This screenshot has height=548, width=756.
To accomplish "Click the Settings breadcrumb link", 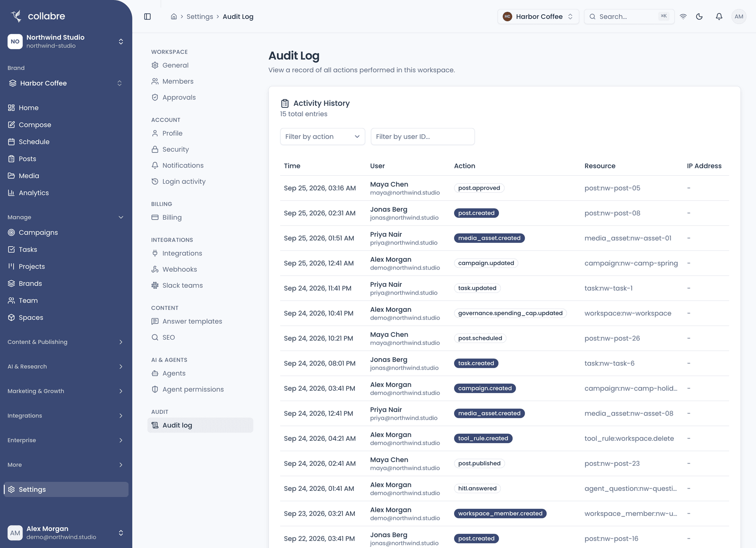I will 200,17.
